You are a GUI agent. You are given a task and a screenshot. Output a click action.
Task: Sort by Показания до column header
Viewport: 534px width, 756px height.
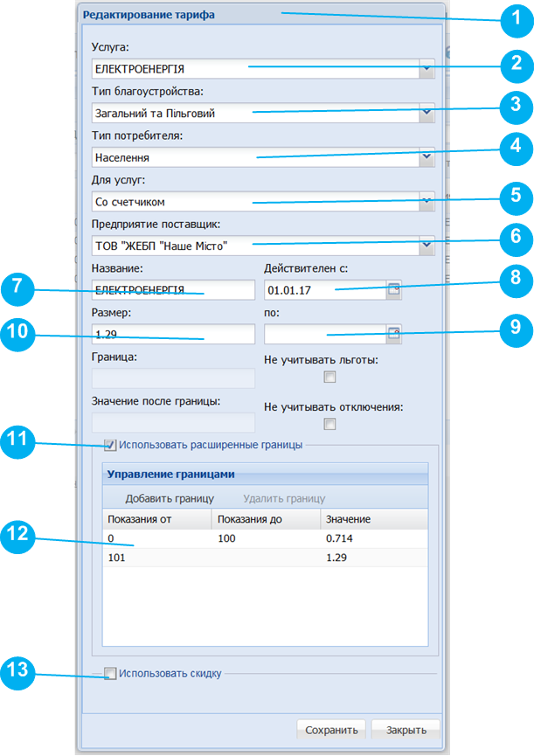[266, 519]
